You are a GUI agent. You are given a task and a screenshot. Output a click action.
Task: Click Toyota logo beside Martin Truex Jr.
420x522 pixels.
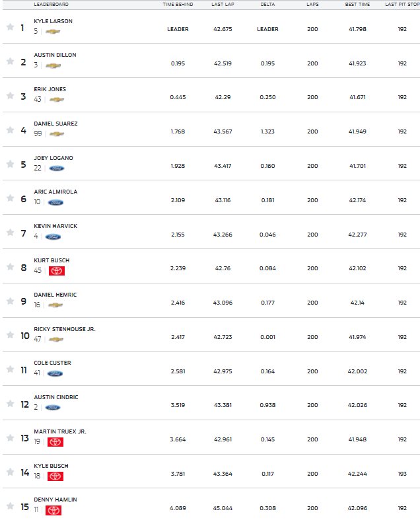[55, 442]
